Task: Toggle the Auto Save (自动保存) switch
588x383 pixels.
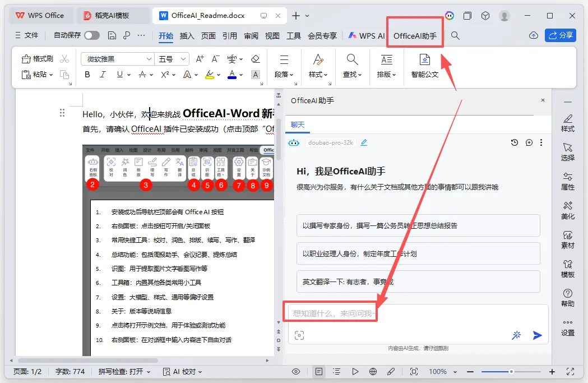Action: click(92, 35)
